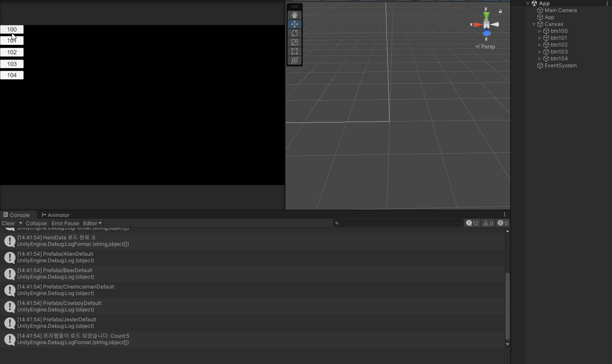The width and height of the screenshot is (612, 364).
Task: Click the Console search field
Action: point(398,223)
